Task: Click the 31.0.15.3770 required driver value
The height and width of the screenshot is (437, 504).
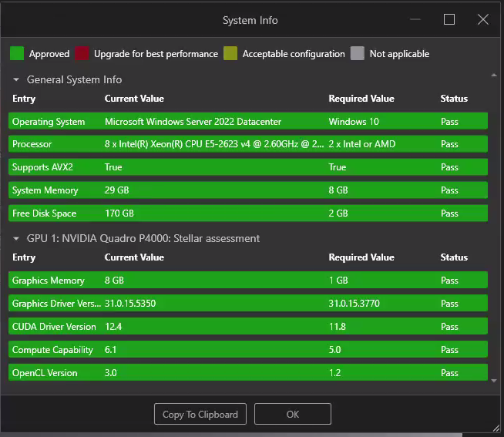Action: point(354,304)
